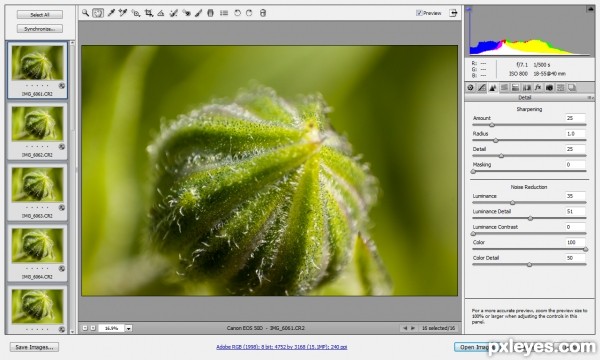This screenshot has height=360, width=600.
Task: Click the Synchronize... button
Action: [x=40, y=29]
